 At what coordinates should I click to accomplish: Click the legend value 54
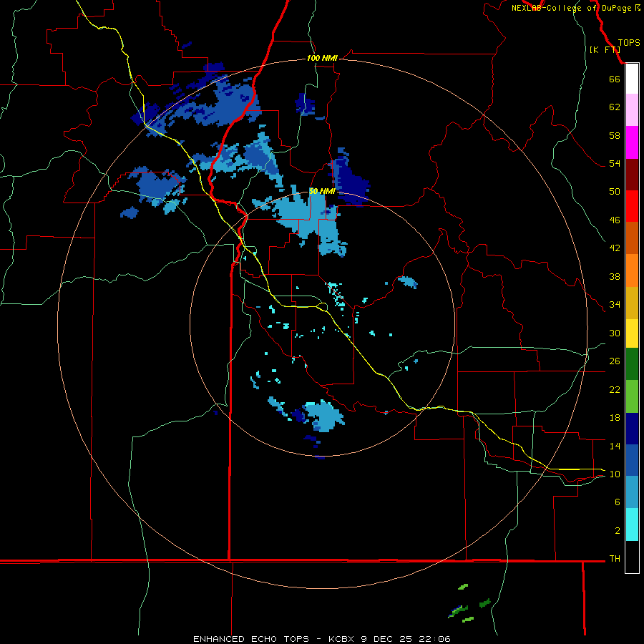point(615,163)
